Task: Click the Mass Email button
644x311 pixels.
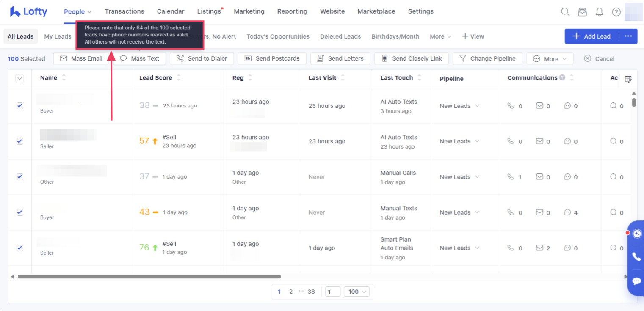Action: (81, 58)
